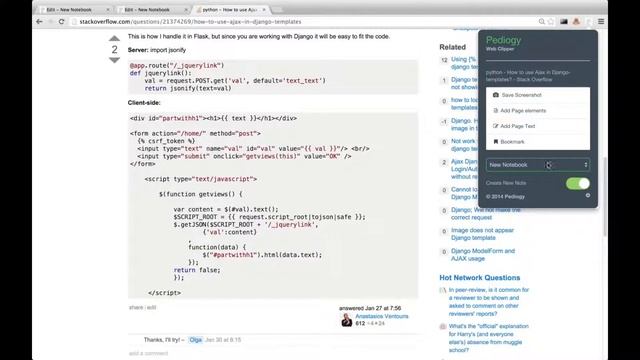Click the Related sidebar heading
This screenshot has height=360, width=640.
(452, 47)
